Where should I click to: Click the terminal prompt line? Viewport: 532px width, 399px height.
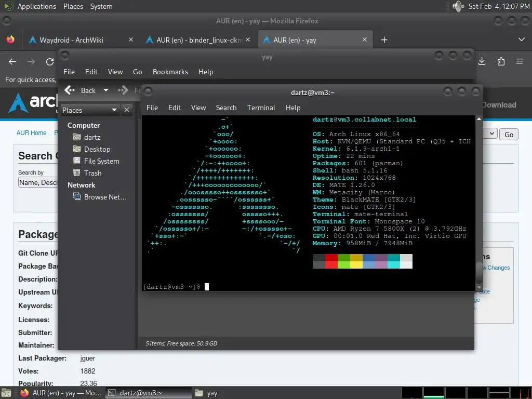176,287
